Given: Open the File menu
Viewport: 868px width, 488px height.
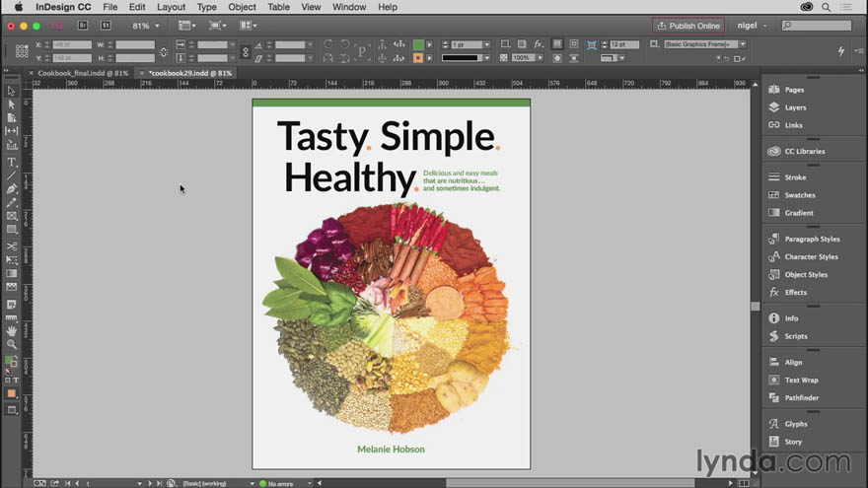Looking at the screenshot, I should pos(110,7).
